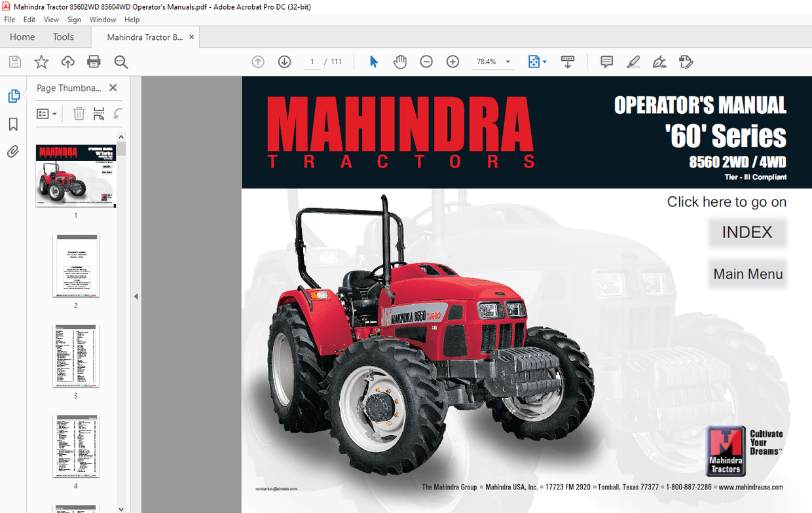Select page 2 thumbnail
812x513 pixels.
point(76,266)
